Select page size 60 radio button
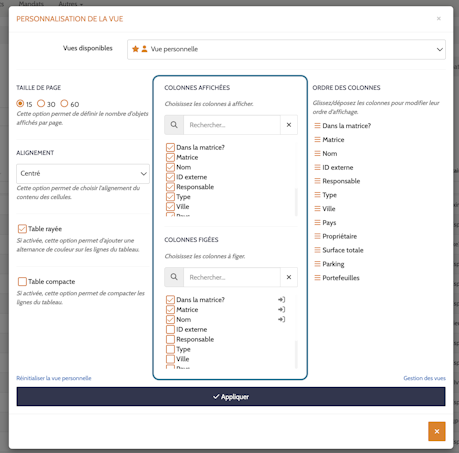The height and width of the screenshot is (453, 459). (x=64, y=103)
